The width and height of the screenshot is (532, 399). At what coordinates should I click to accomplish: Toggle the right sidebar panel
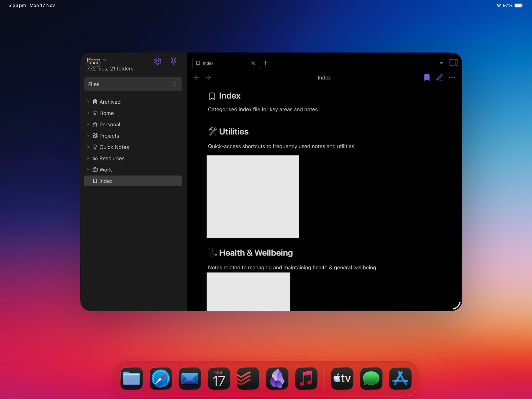coord(453,63)
